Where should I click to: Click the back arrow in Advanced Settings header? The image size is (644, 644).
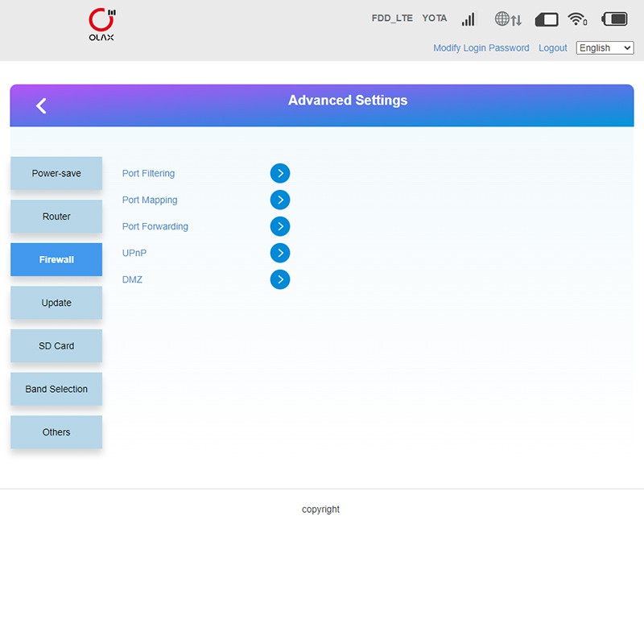41,105
